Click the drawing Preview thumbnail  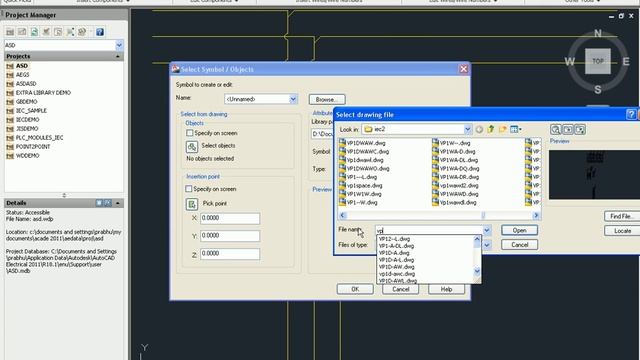(594, 175)
